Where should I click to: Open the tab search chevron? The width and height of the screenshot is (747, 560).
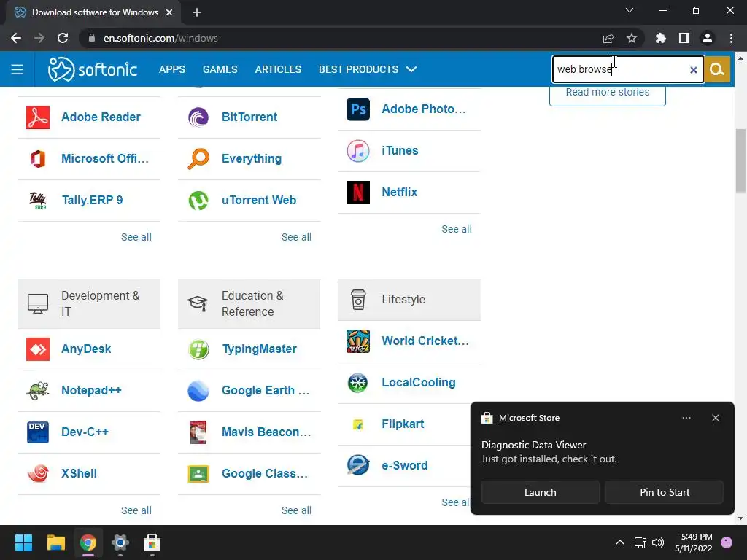[x=630, y=10]
